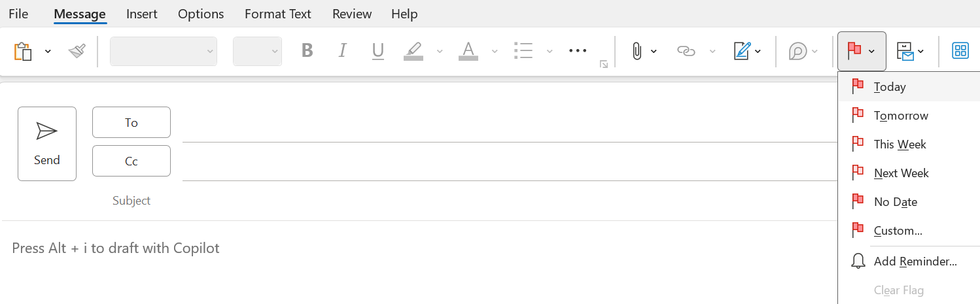Choose Next Week flag option

click(x=909, y=173)
